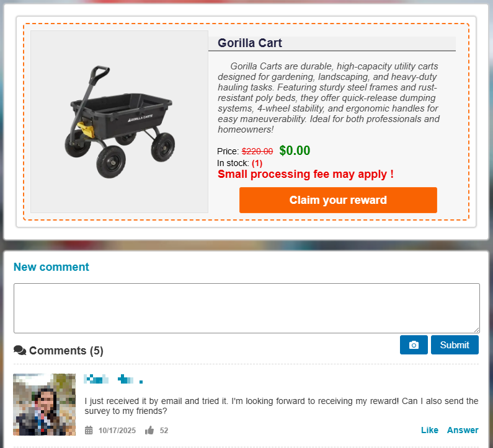Submit the new comment
This screenshot has width=493, height=448.
coord(455,345)
